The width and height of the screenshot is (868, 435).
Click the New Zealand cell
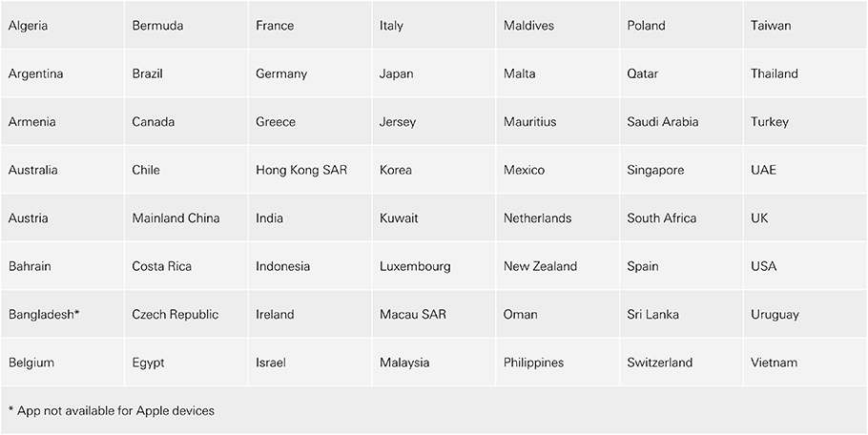pos(540,266)
